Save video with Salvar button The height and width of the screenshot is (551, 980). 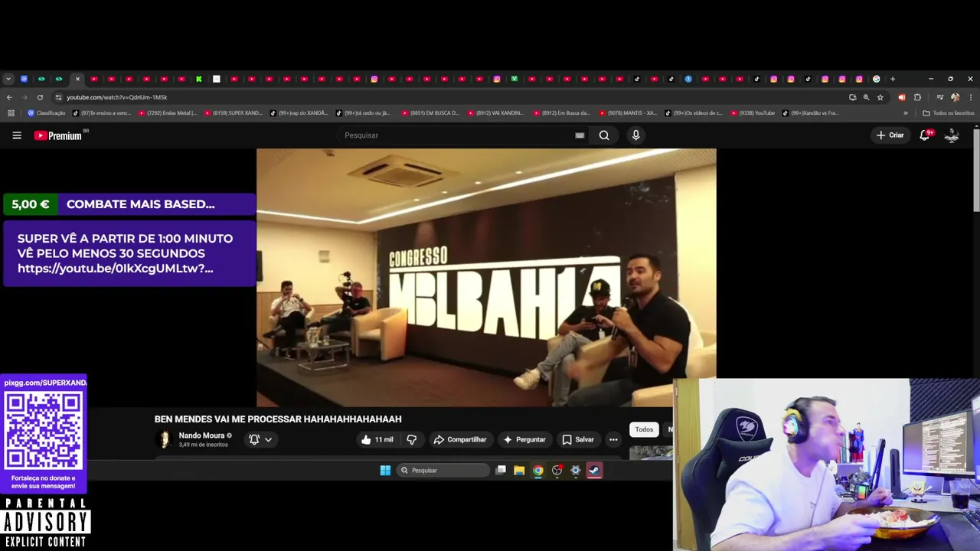point(578,439)
